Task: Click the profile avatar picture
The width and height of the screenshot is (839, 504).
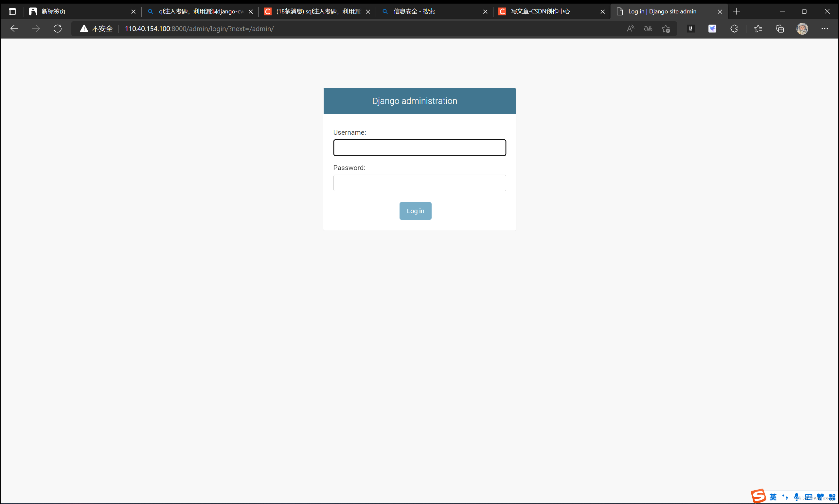Action: pyautogui.click(x=802, y=28)
